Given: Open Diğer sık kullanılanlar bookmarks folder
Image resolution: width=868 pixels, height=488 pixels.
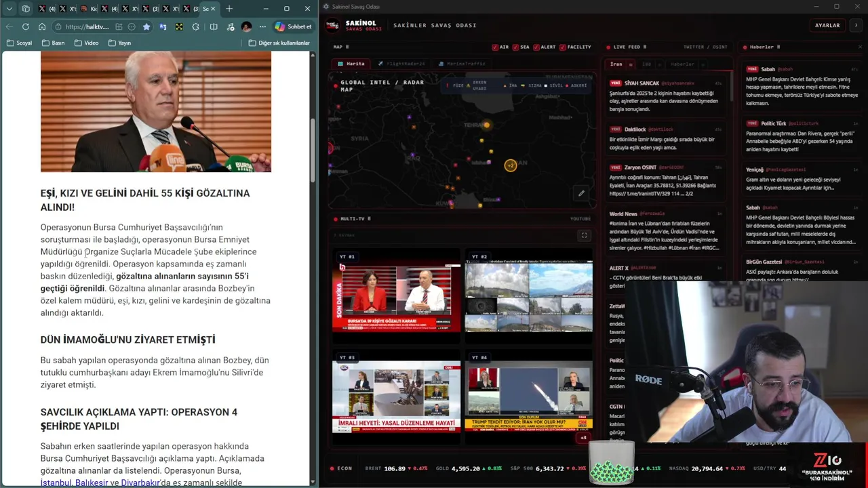Looking at the screenshot, I should click(x=279, y=43).
